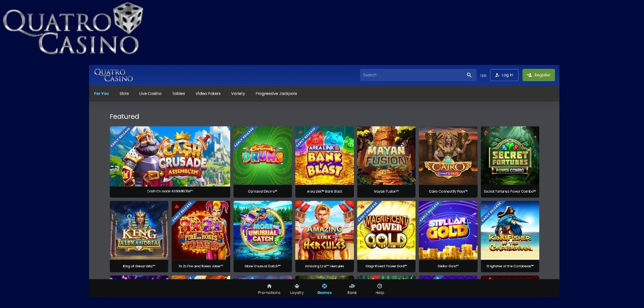Open the Carnaval Drums game thumbnail
The image size is (644, 308).
263,156
